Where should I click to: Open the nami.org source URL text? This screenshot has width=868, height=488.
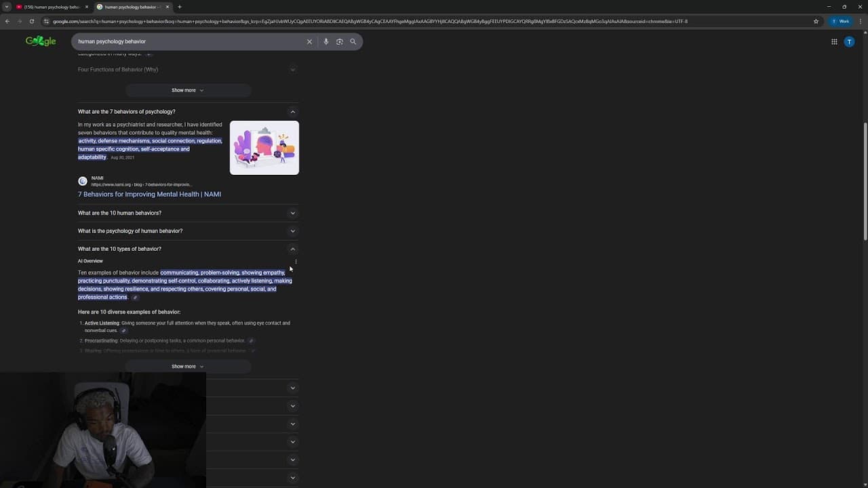point(142,184)
